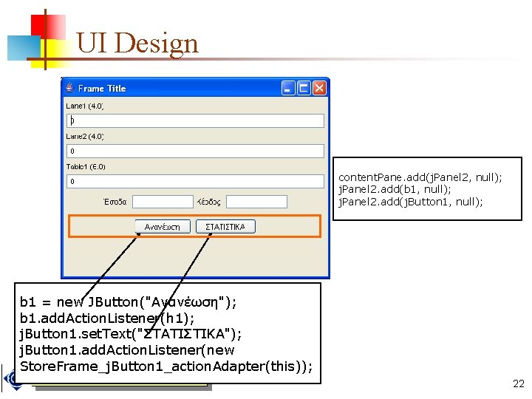This screenshot has width=532, height=399.
Task: Click the b1 = new JButton code line
Action: click(129, 301)
